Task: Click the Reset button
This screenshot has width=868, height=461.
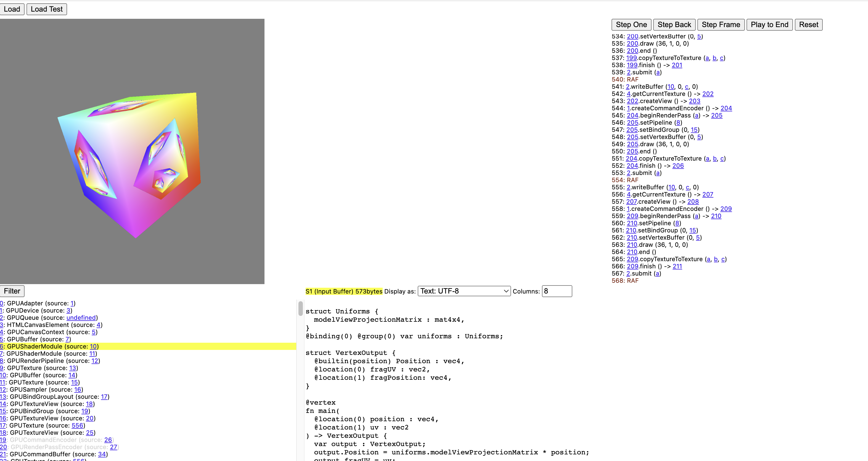Action: coord(808,25)
